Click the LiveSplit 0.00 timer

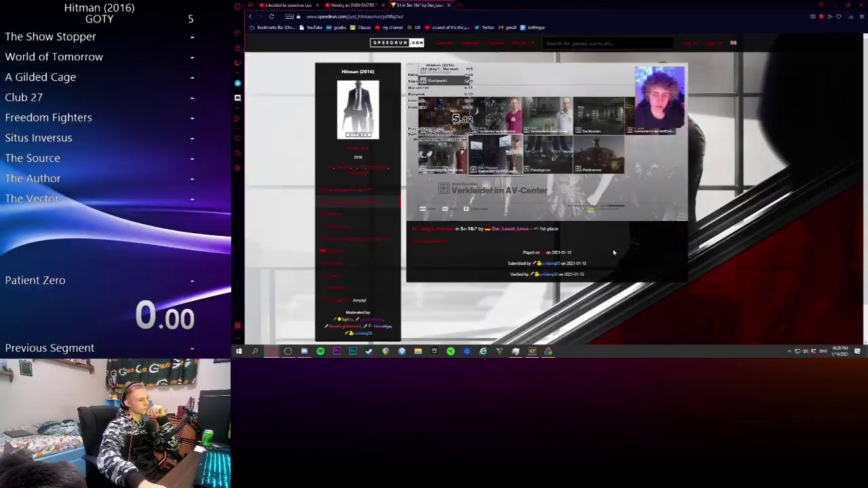click(x=165, y=316)
